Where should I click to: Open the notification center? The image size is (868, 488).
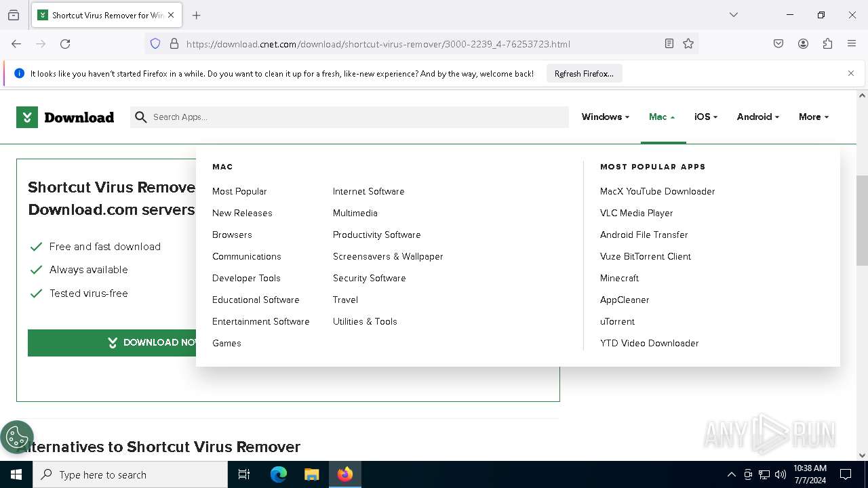tap(846, 474)
